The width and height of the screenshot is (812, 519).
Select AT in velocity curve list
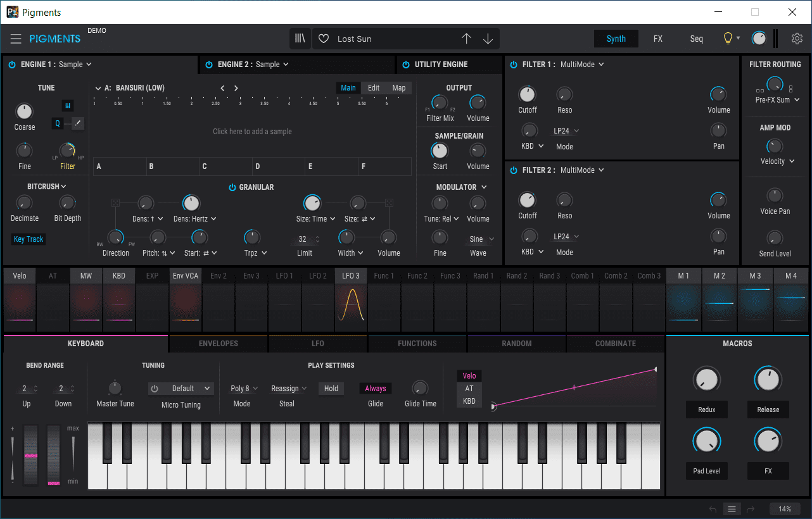[x=469, y=389]
